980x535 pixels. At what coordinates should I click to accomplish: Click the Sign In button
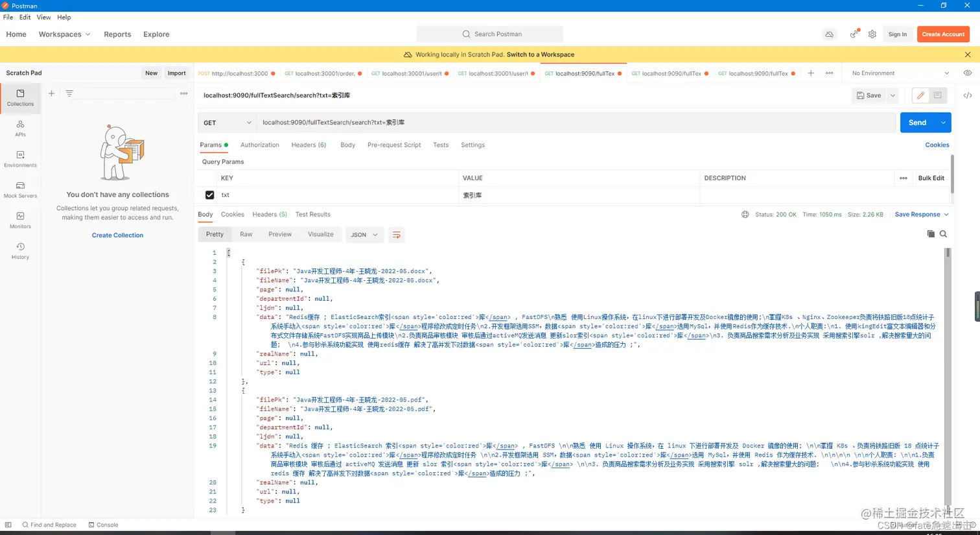point(898,34)
